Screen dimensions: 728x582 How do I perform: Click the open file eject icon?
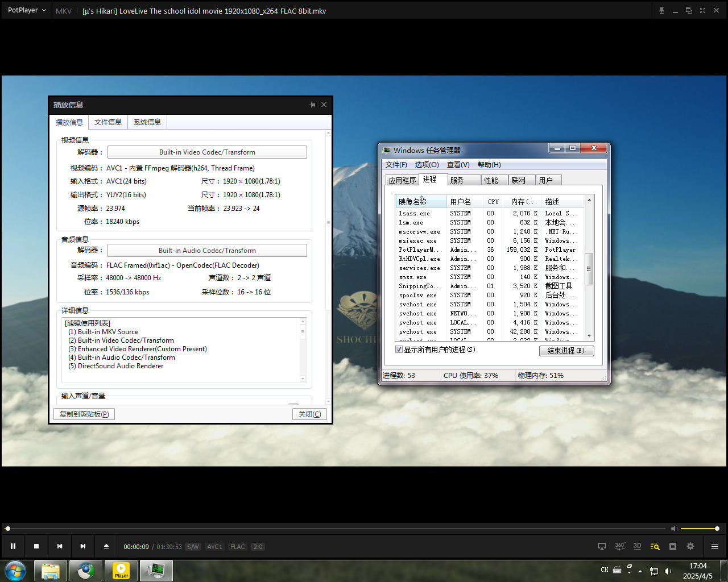106,546
